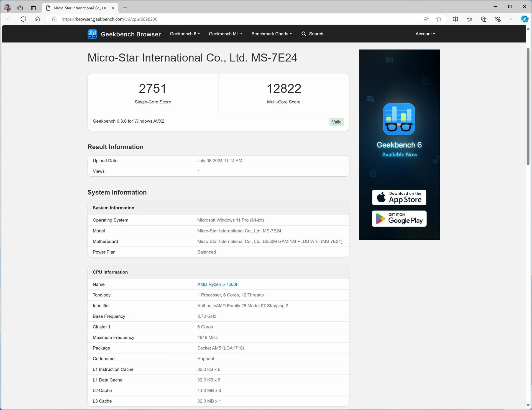
Task: Select Power Plan value Balanced
Action: (206, 252)
